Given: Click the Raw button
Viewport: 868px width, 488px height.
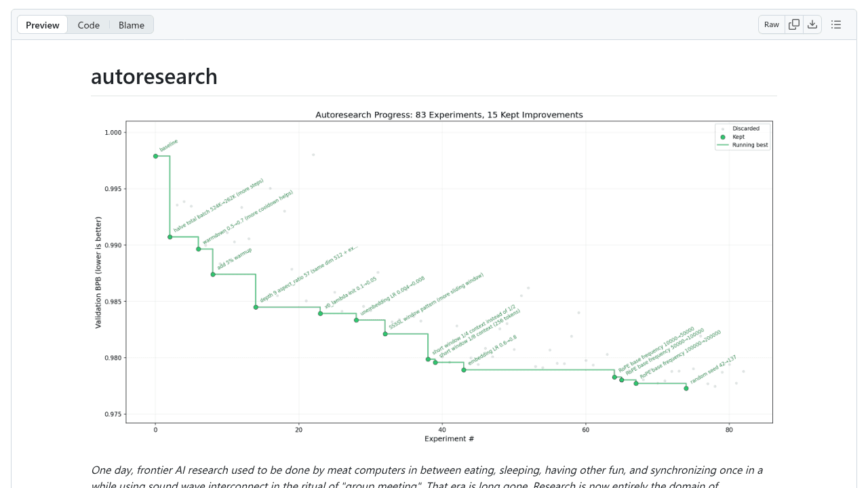Looking at the screenshot, I should tap(771, 24).
